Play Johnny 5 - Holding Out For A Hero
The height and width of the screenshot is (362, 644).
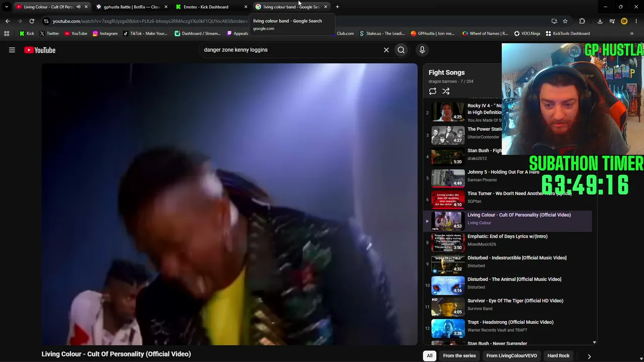tap(503, 172)
